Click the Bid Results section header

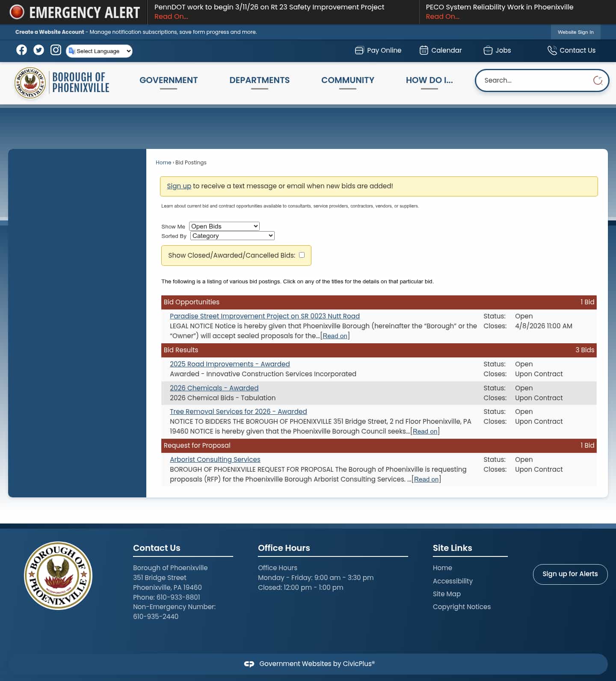click(379, 350)
